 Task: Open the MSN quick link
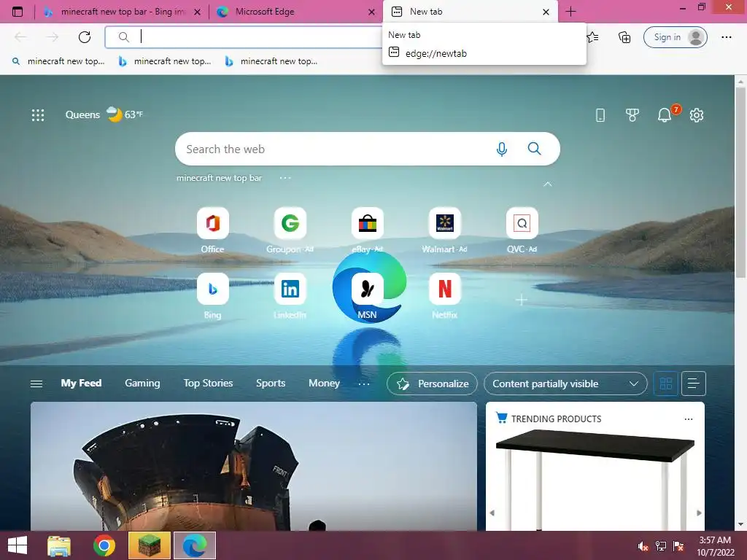(368, 297)
